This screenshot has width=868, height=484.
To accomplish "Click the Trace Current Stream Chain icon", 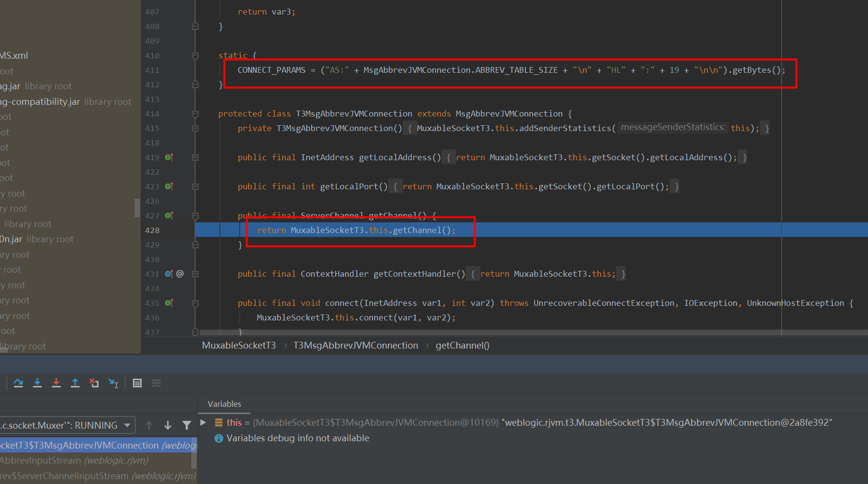I will point(156,383).
